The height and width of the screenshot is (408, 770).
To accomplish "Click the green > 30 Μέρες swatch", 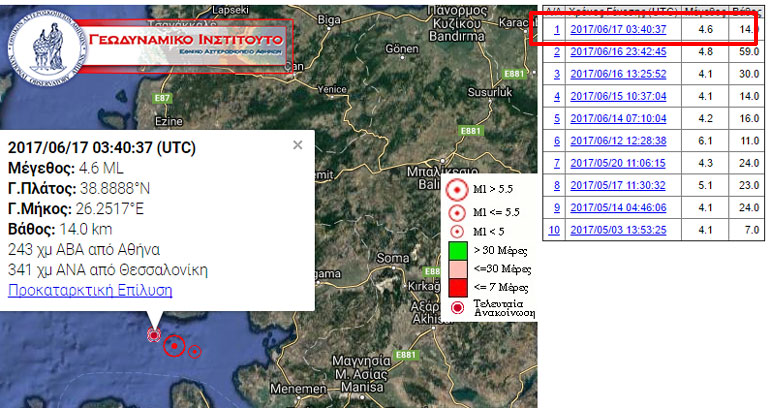I will [x=458, y=250].
